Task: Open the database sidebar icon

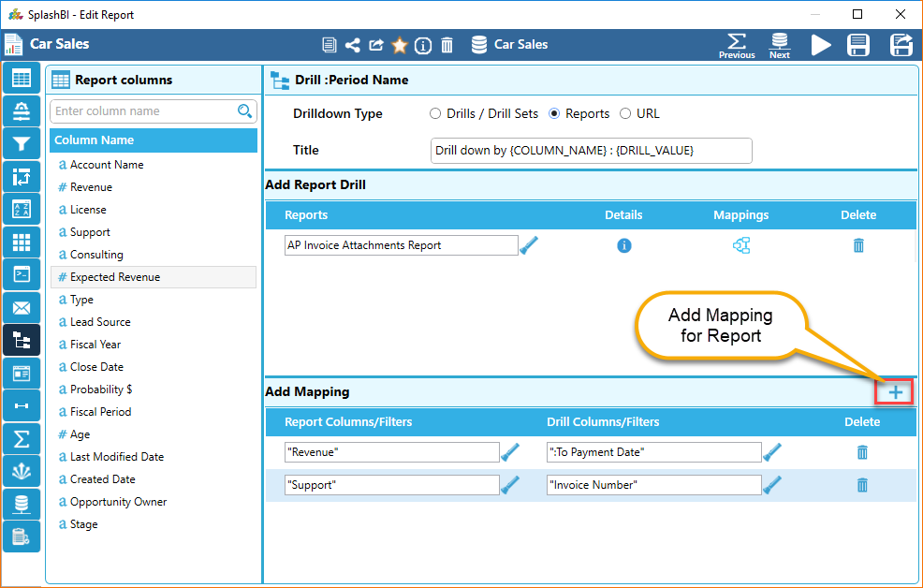Action: click(x=22, y=504)
